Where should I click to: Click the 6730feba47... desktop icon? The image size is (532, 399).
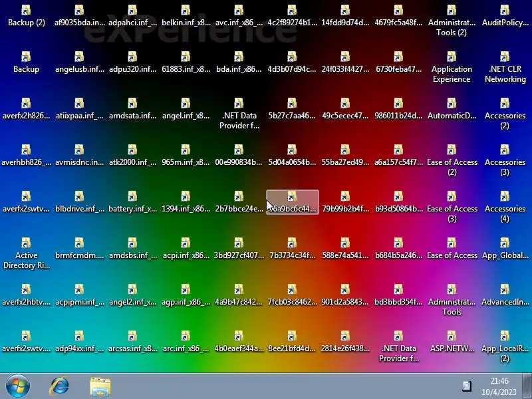[x=398, y=62]
